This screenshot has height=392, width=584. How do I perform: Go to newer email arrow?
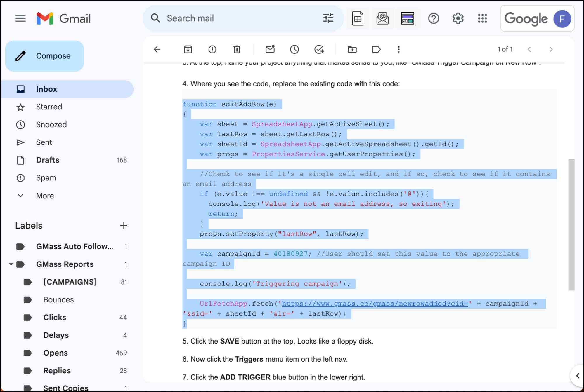529,49
